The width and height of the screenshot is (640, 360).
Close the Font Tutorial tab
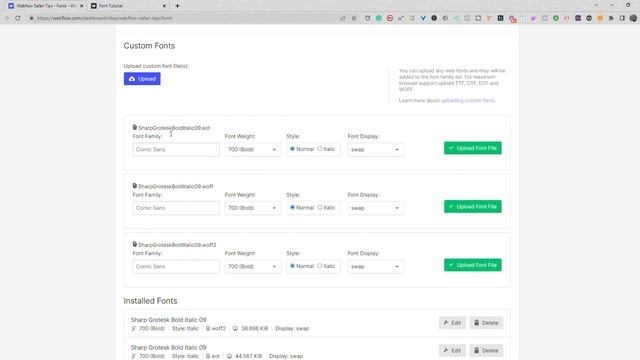164,6
